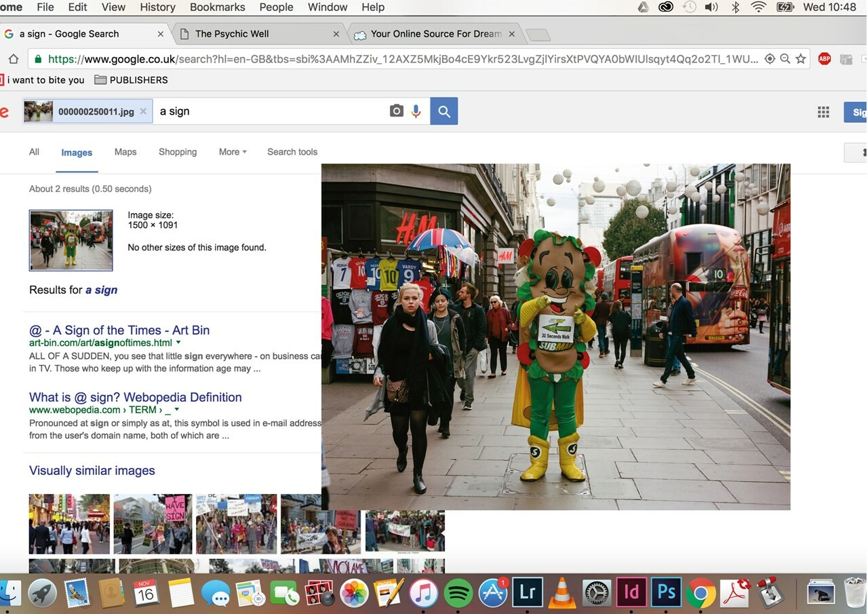The width and height of the screenshot is (868, 614).
Task: Open 'Search tools' options
Action: coord(292,152)
